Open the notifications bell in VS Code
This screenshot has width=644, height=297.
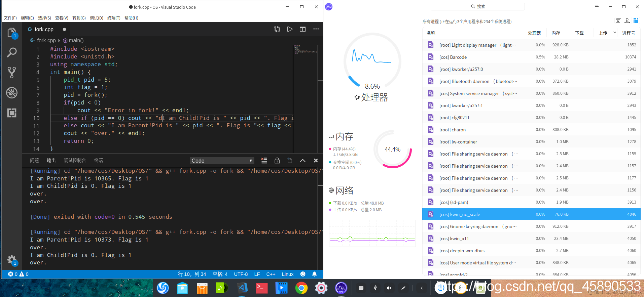click(314, 274)
